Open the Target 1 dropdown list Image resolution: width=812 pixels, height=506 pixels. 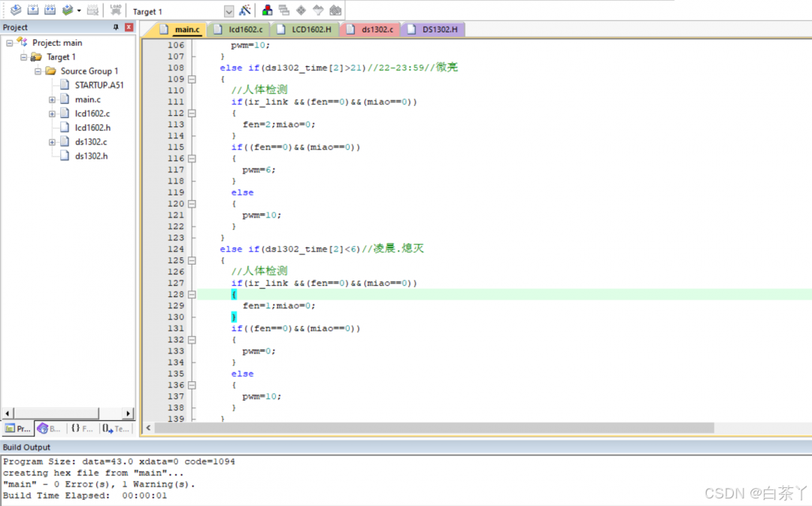tap(229, 11)
